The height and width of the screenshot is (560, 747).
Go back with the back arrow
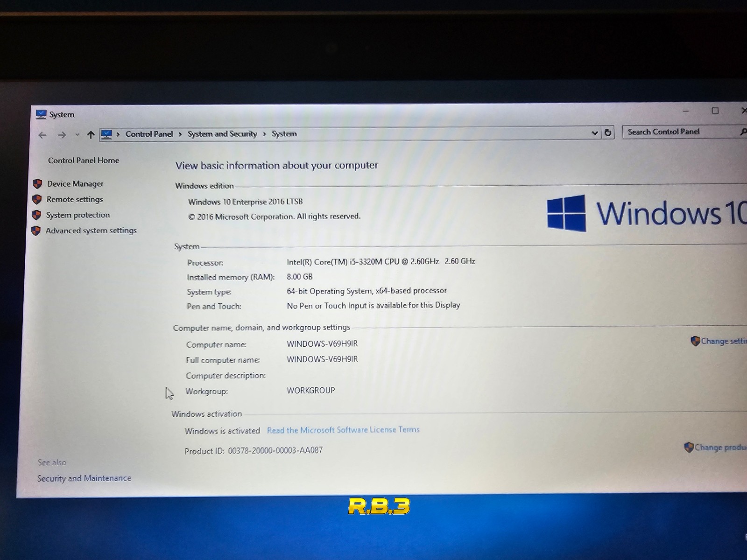(x=42, y=135)
